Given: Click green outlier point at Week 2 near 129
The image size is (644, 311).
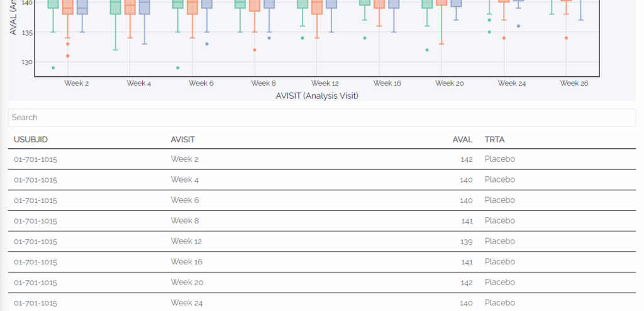Looking at the screenshot, I should click(x=53, y=68).
